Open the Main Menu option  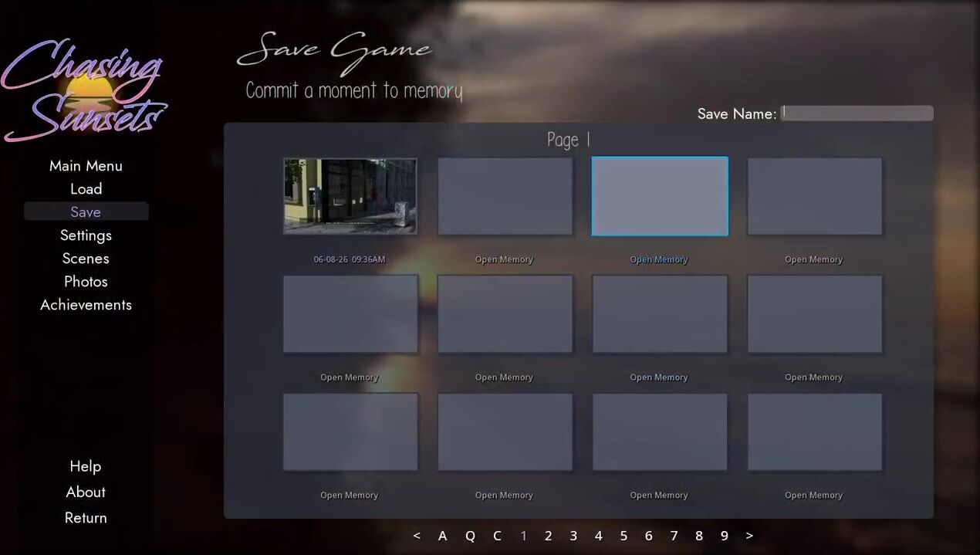click(x=86, y=166)
